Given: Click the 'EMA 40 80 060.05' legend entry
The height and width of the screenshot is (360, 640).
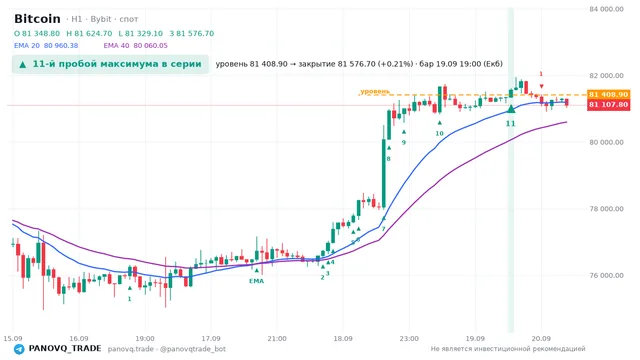Looking at the screenshot, I should point(136,46).
